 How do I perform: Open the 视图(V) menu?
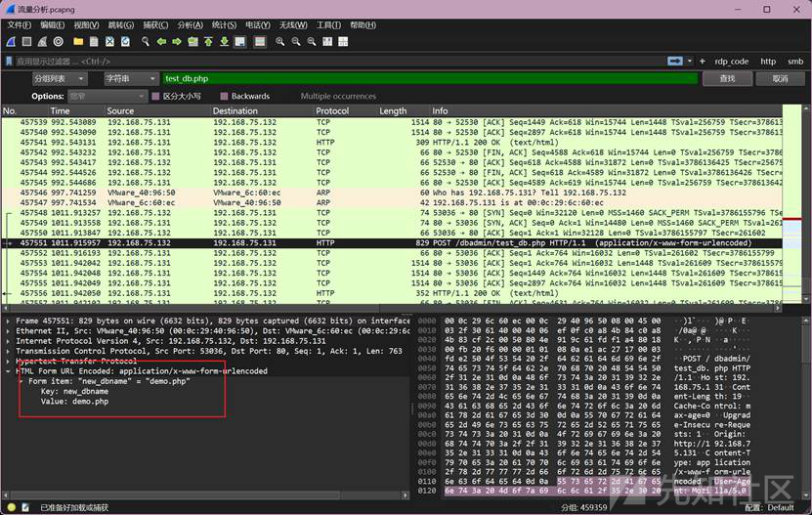86,24
